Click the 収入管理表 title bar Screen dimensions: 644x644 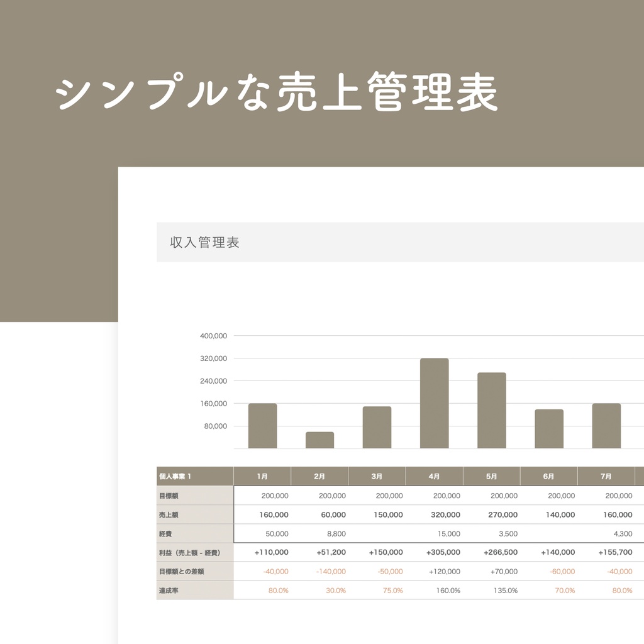[x=400, y=242]
